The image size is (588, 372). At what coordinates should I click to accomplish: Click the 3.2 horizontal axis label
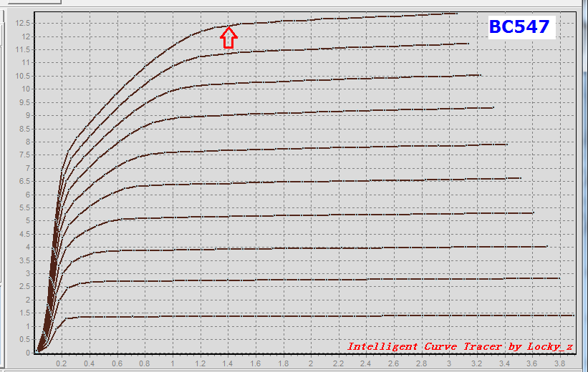tap(476, 363)
